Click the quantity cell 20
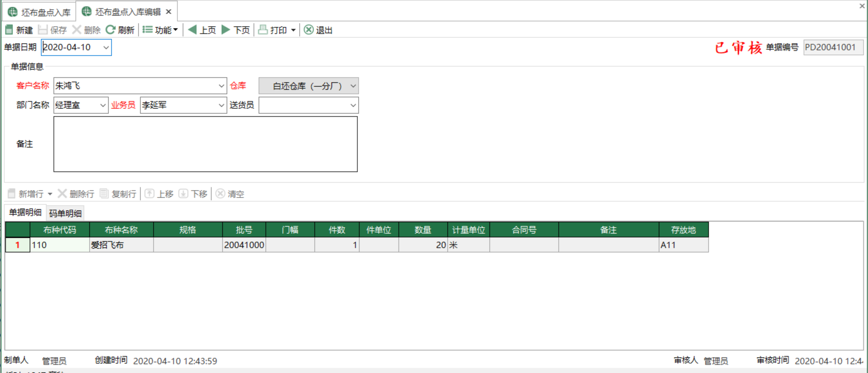Screen dimensions: 868x373 click(423, 245)
